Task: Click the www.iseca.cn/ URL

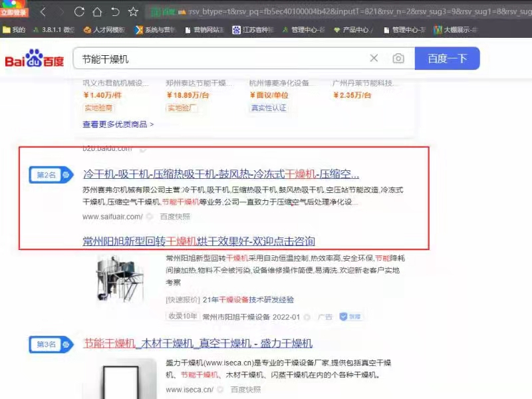Action: click(x=190, y=390)
